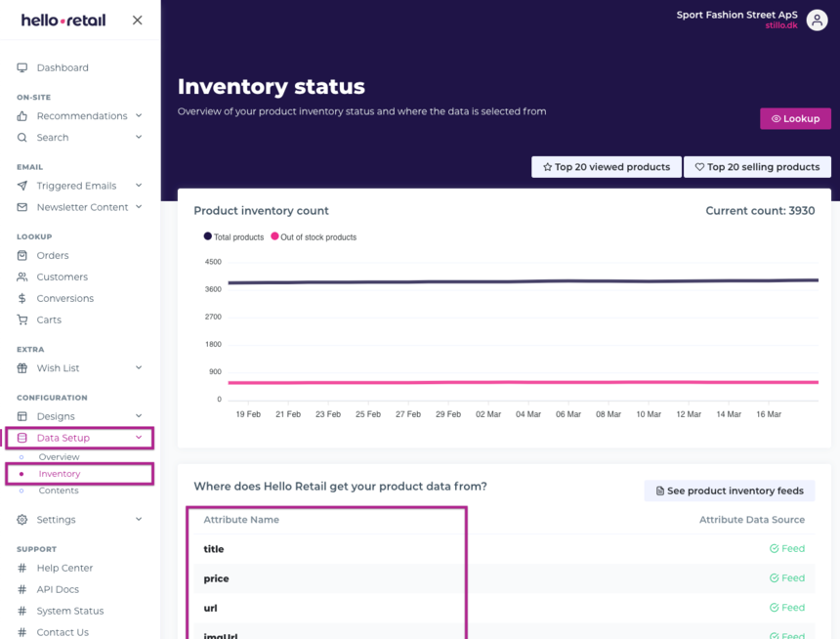Show Top 20 selling products

click(x=757, y=167)
